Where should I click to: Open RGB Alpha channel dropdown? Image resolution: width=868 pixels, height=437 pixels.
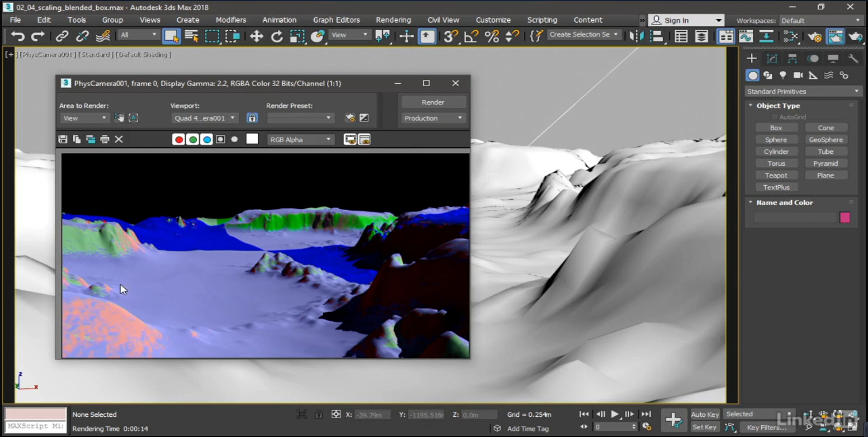click(x=300, y=140)
